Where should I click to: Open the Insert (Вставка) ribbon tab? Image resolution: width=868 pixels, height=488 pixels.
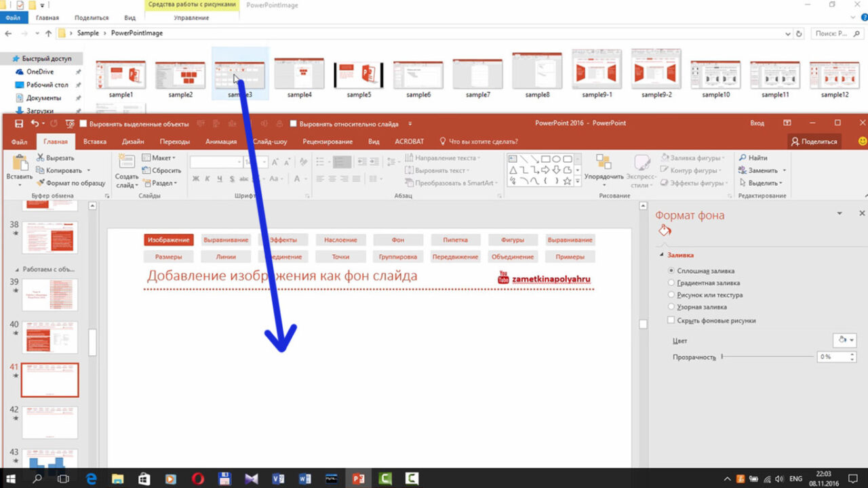[95, 142]
